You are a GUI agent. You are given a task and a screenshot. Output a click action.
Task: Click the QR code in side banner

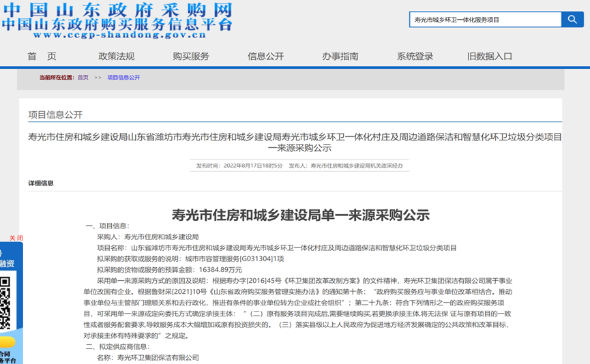pos(5,303)
